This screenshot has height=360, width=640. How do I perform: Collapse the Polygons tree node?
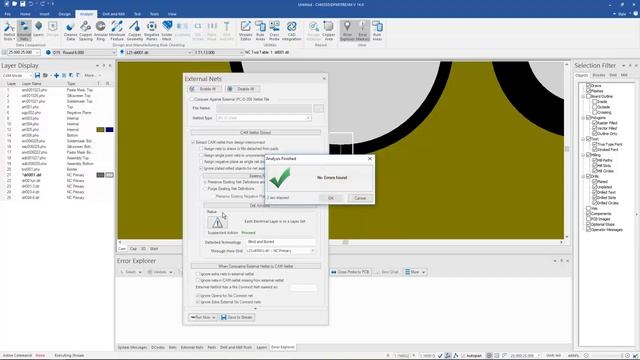tap(583, 118)
